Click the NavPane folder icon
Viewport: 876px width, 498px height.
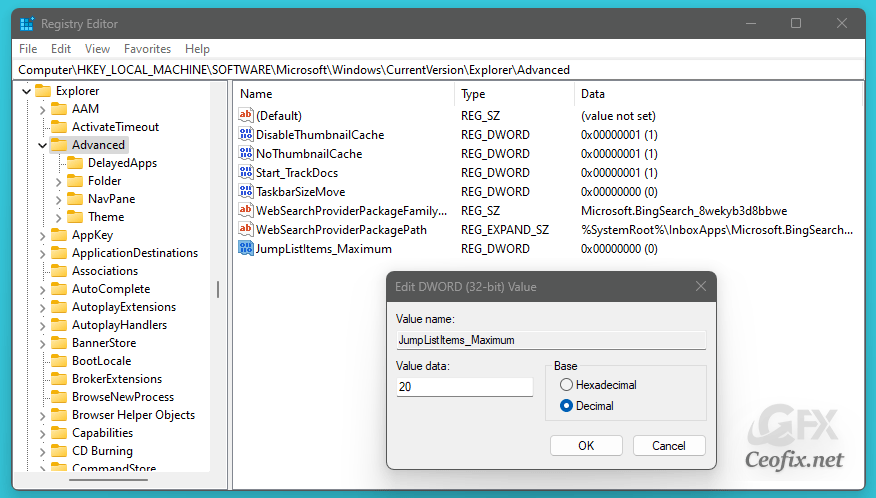[x=75, y=199]
